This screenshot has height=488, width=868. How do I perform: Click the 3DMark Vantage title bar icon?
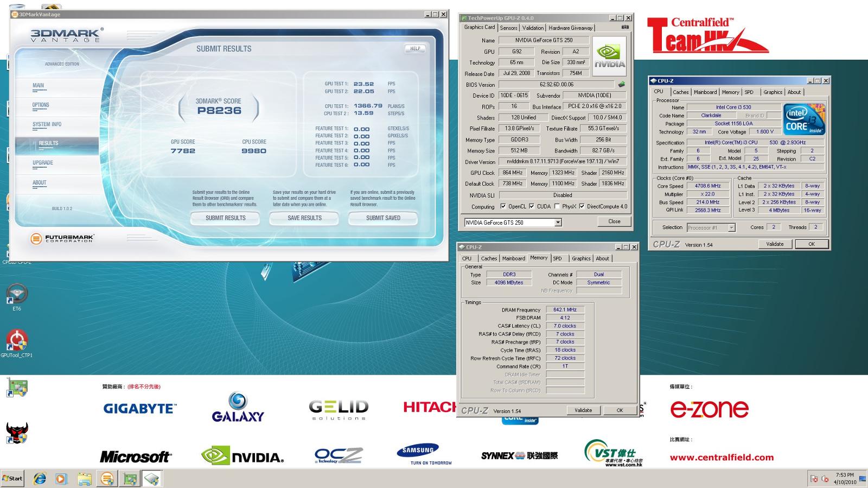pyautogui.click(x=15, y=14)
